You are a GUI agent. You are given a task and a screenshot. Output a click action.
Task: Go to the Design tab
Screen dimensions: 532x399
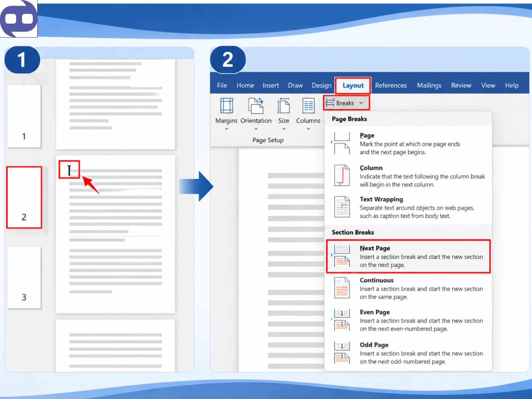tap(322, 85)
